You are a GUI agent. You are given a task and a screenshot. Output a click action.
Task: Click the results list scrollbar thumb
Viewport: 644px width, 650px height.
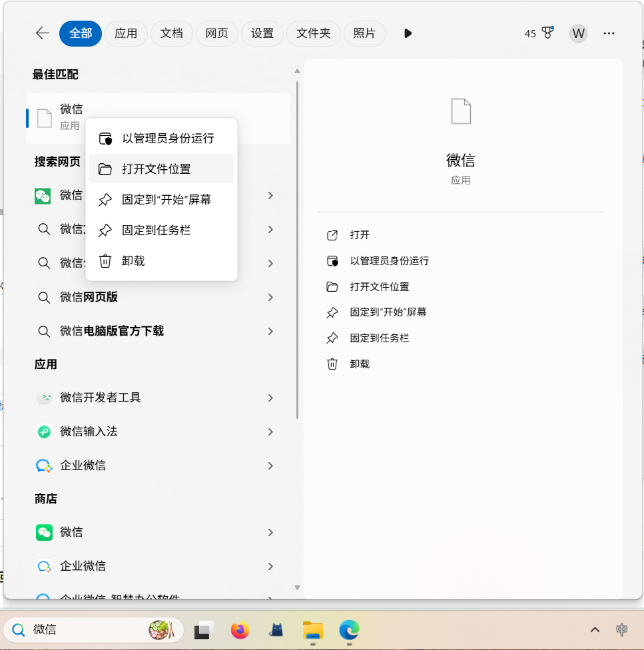tap(297, 250)
